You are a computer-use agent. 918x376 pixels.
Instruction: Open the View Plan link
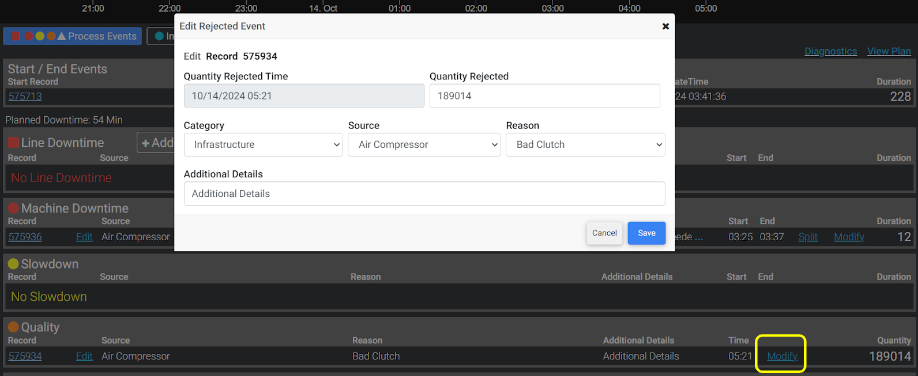click(889, 52)
